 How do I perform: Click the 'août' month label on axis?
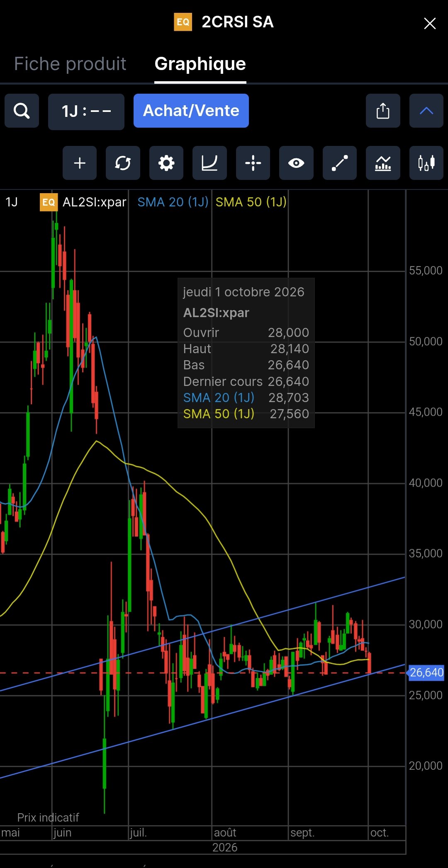[x=225, y=833]
